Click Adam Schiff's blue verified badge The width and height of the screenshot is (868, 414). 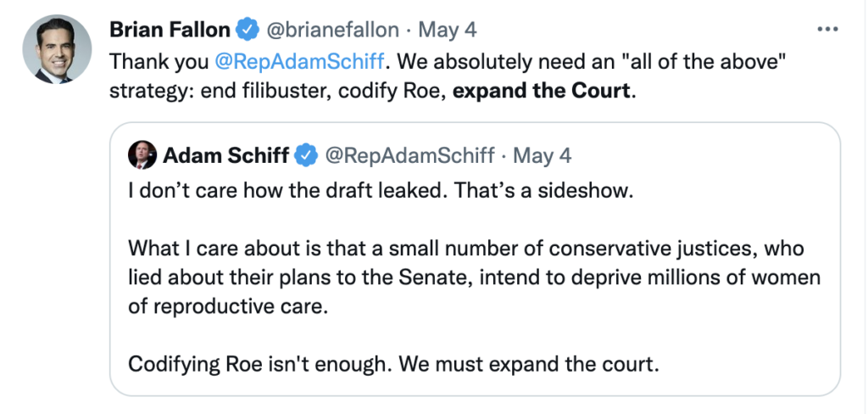coord(306,155)
